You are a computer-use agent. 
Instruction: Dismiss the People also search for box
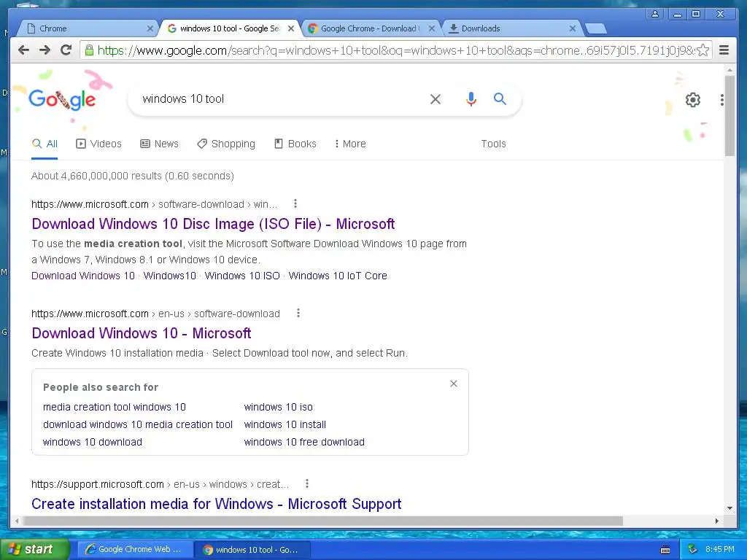[x=454, y=384]
